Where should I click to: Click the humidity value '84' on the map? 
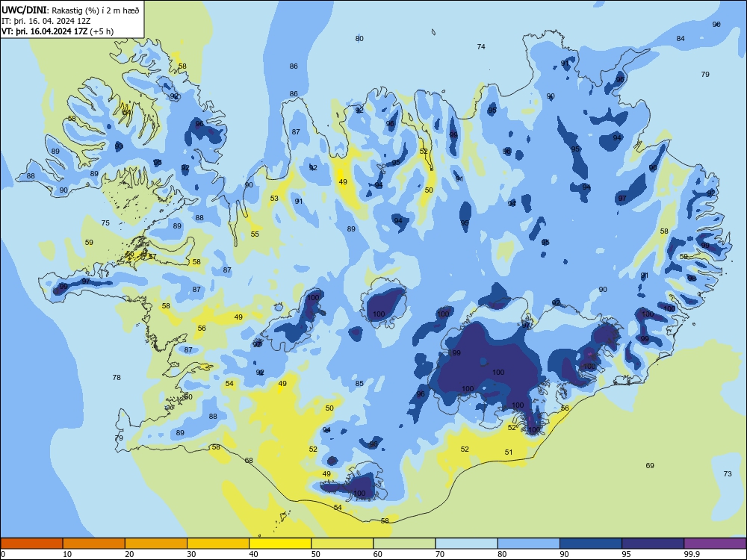coord(681,39)
